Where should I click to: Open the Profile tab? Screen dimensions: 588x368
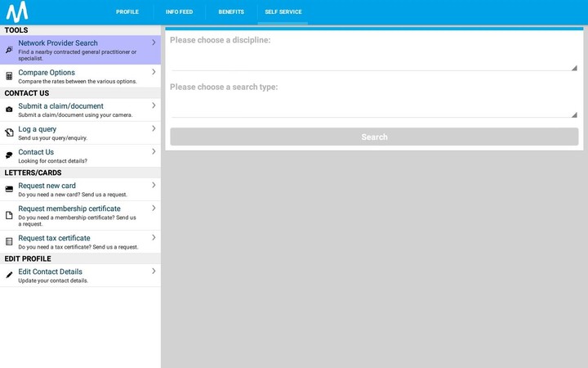click(127, 12)
